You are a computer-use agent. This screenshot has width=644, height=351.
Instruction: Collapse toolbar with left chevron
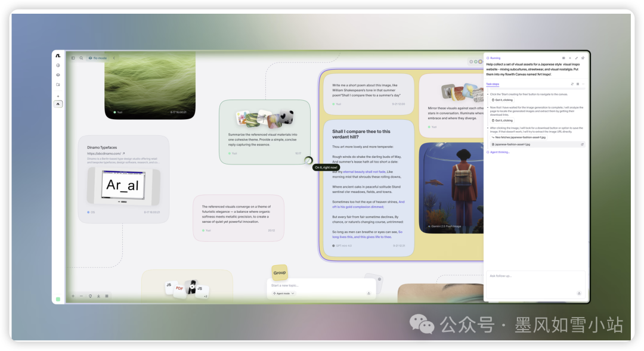114,58
